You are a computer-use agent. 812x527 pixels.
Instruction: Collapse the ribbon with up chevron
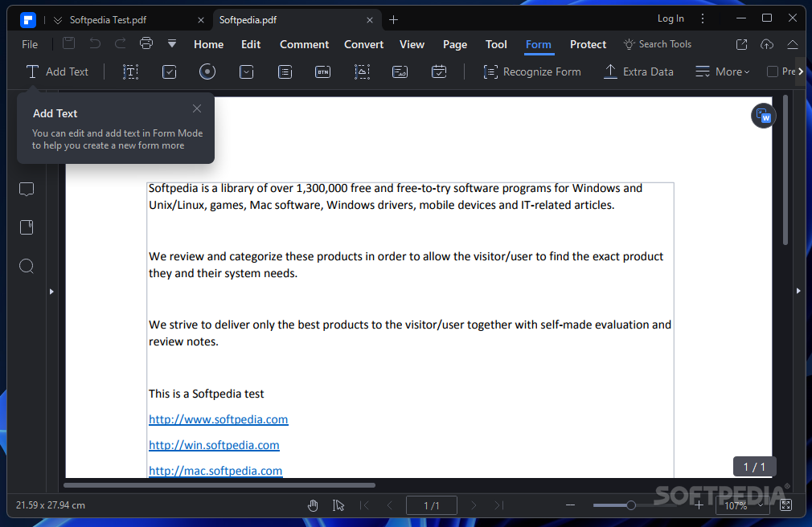click(793, 44)
